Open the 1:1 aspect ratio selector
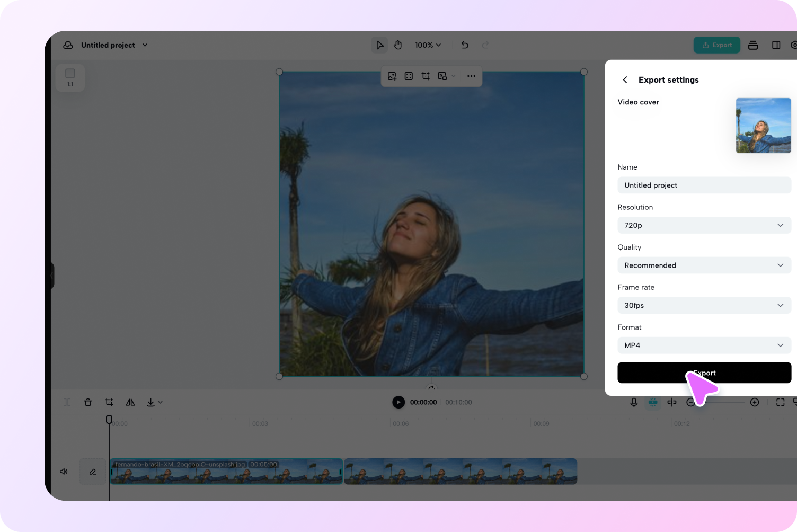The height and width of the screenshot is (532, 797). (70, 77)
